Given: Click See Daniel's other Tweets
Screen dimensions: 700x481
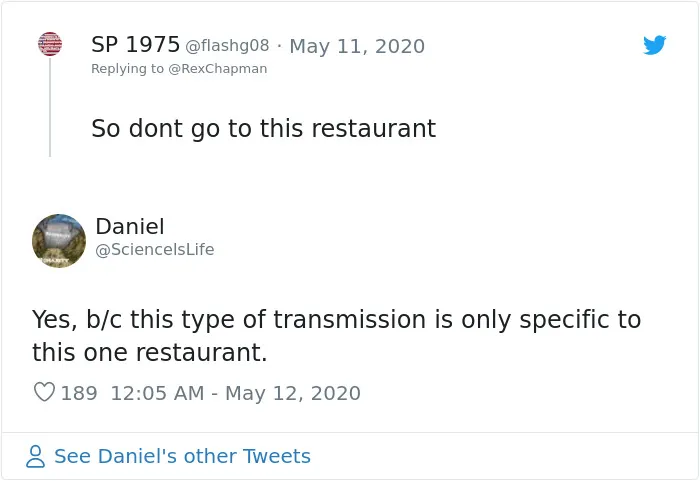Looking at the screenshot, I should point(182,456).
